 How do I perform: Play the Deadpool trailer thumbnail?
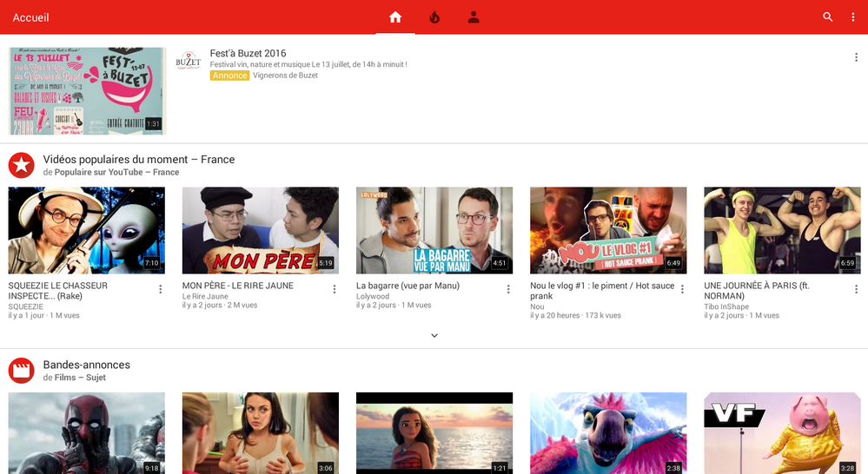click(x=86, y=433)
